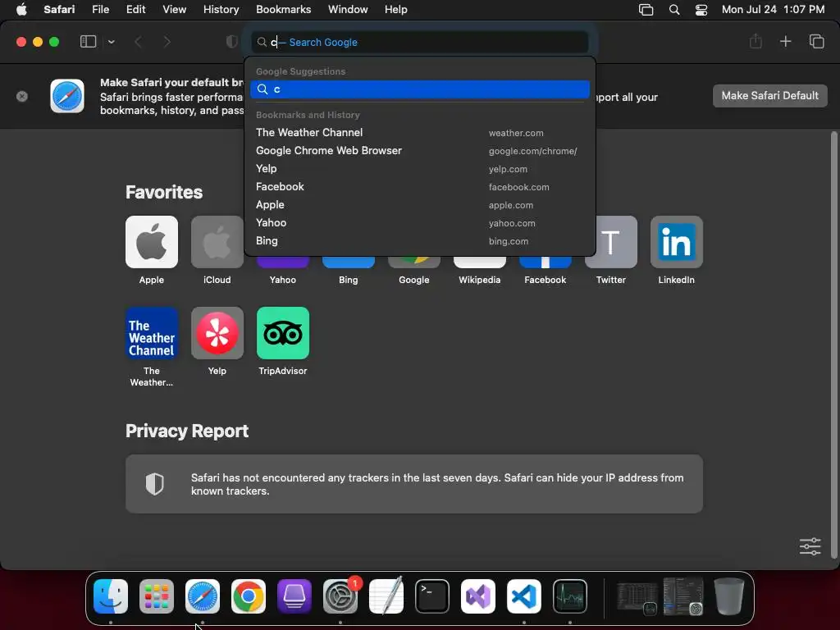Open the sidebar tab group dropdown arrow
840x630 pixels.
click(111, 42)
